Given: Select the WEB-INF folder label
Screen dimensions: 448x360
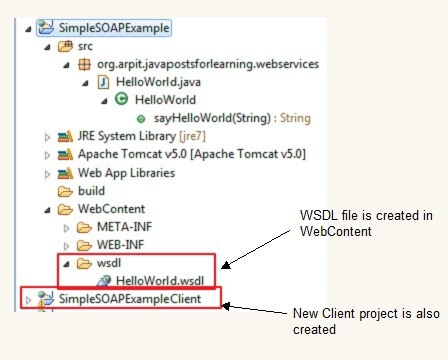Looking at the screenshot, I should [x=120, y=245].
